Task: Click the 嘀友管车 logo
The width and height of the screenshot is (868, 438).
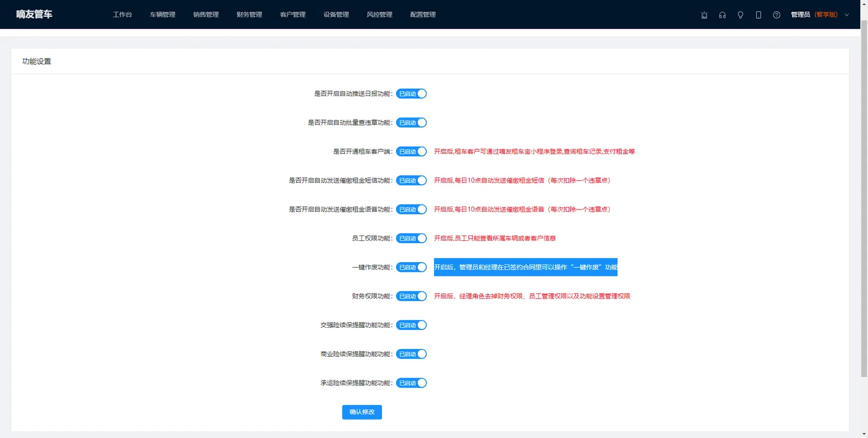Action: [34, 14]
